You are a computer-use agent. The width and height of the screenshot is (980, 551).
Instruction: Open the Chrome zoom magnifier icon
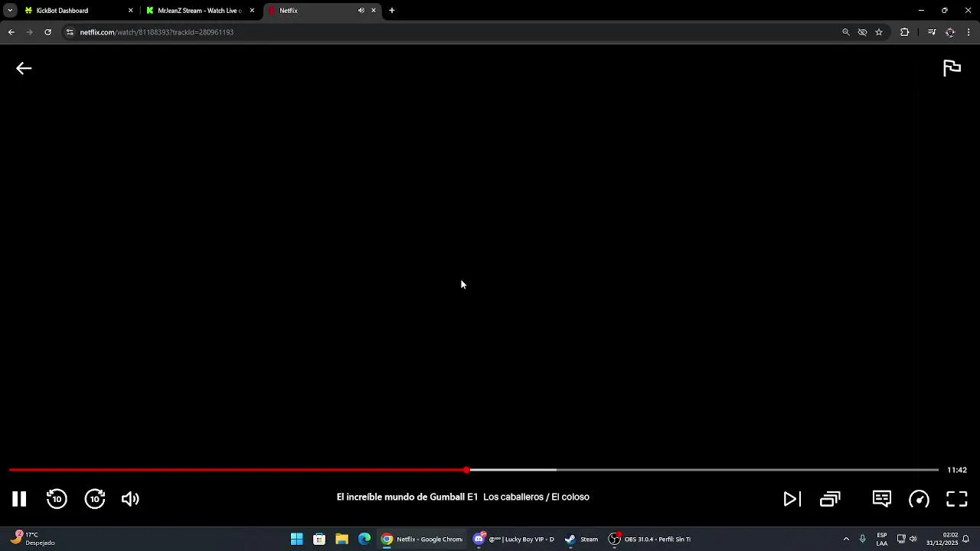pos(846,32)
